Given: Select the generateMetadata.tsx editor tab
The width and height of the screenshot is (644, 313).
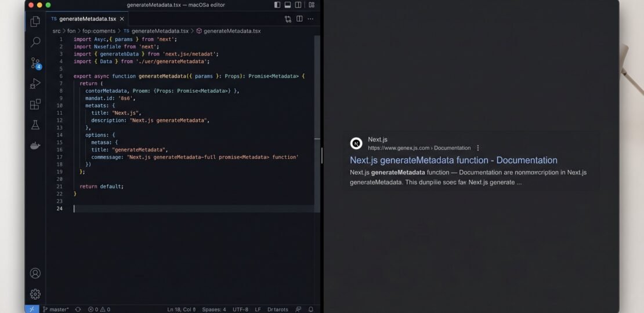Looking at the screenshot, I should (x=87, y=19).
